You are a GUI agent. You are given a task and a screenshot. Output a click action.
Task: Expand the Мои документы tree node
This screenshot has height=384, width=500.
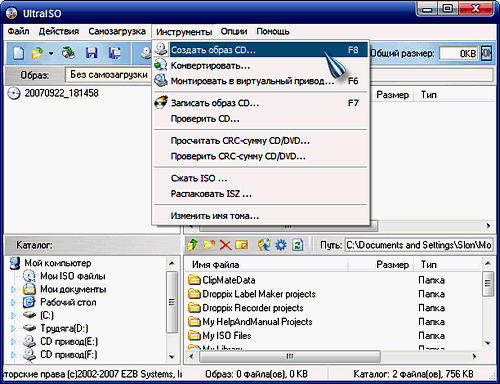13,289
